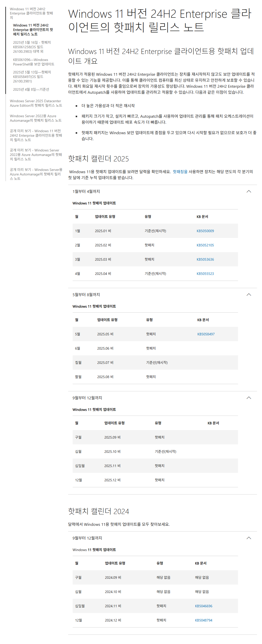Click the 2024.12 비 cell
This screenshot has width=262, height=644.
pyautogui.click(x=113, y=621)
